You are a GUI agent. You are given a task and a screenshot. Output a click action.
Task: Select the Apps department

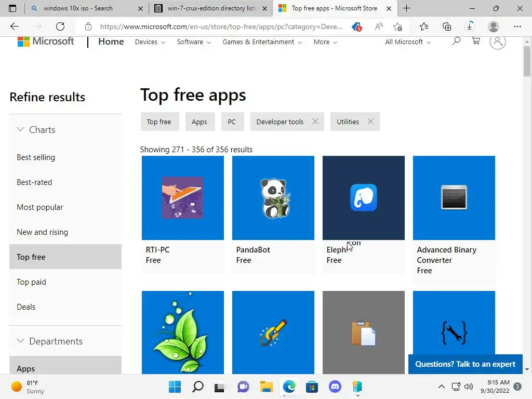(65, 365)
